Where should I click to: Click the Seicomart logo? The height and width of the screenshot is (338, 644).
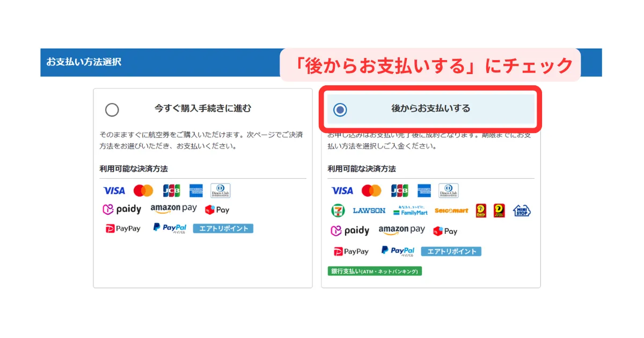(x=451, y=211)
